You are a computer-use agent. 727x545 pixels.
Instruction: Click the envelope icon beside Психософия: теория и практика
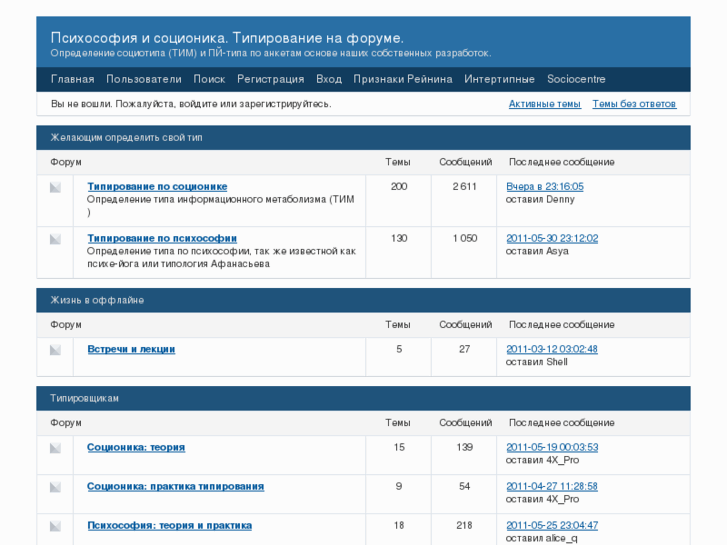point(55,526)
